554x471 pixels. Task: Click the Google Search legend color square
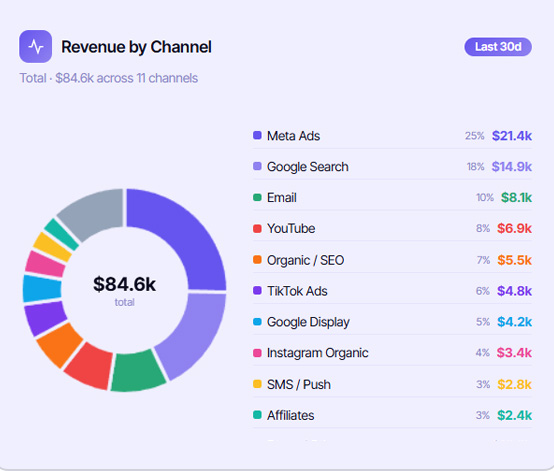coord(257,166)
